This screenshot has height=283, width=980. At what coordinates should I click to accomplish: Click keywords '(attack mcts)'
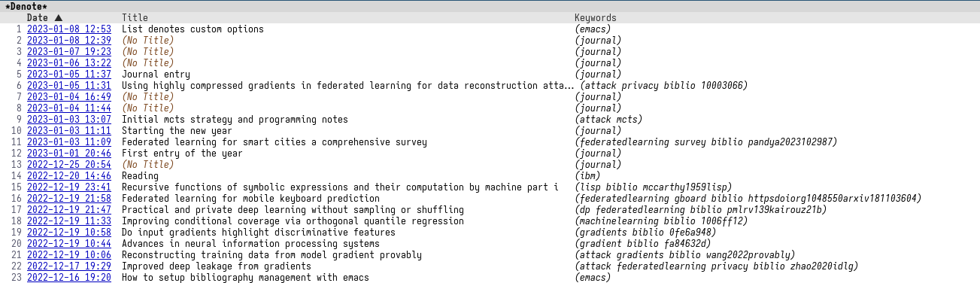[x=608, y=119]
